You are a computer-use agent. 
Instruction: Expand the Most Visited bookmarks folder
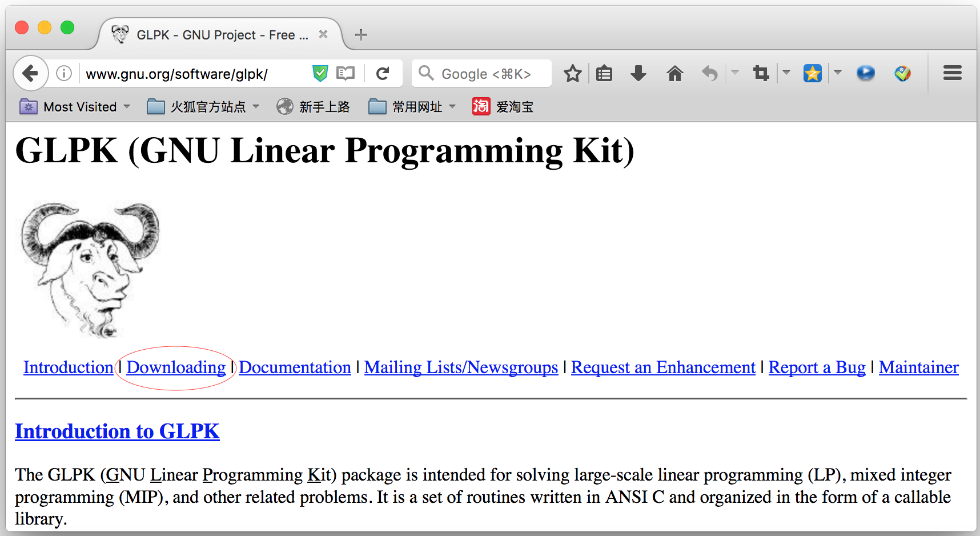coord(75,107)
